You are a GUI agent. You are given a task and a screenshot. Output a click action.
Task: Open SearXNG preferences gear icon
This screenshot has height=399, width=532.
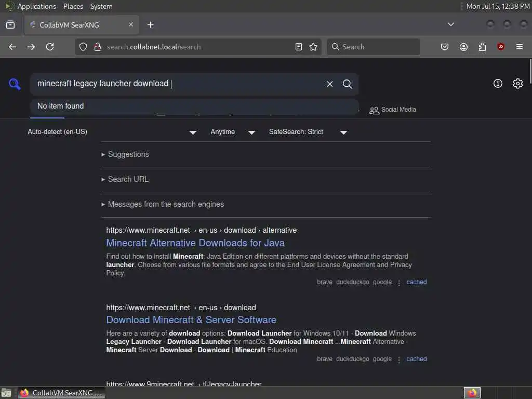click(x=518, y=84)
